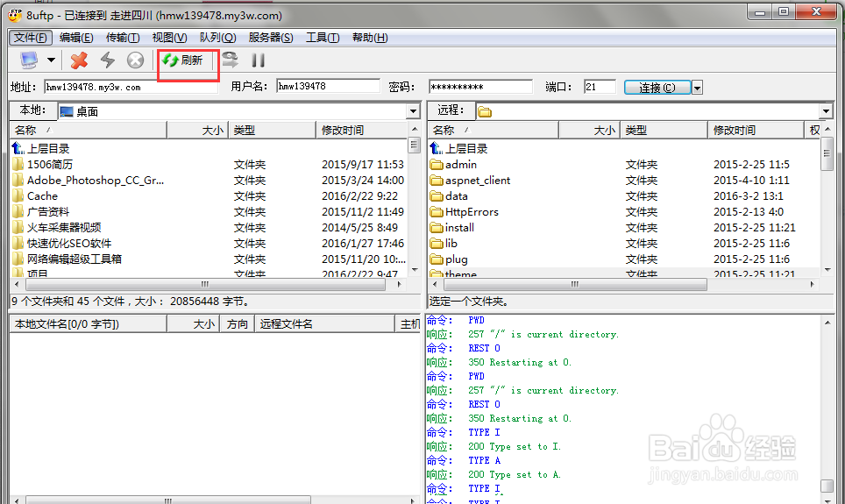Screen dimensions: 845x504
Task: Click the lightning quick connect icon
Action: point(108,60)
